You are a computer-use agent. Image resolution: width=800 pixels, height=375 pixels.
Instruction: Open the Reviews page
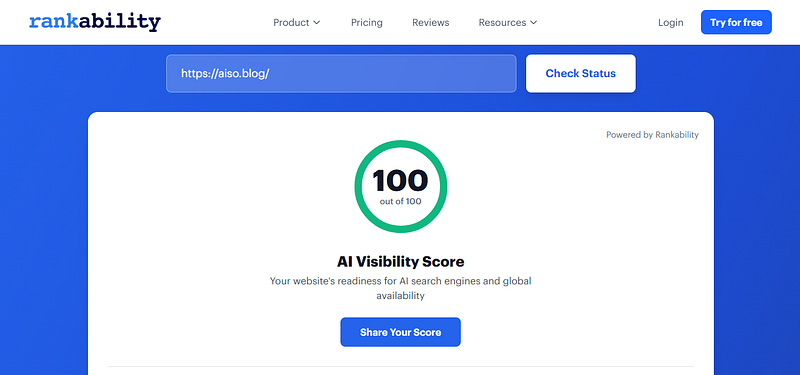[x=431, y=22]
